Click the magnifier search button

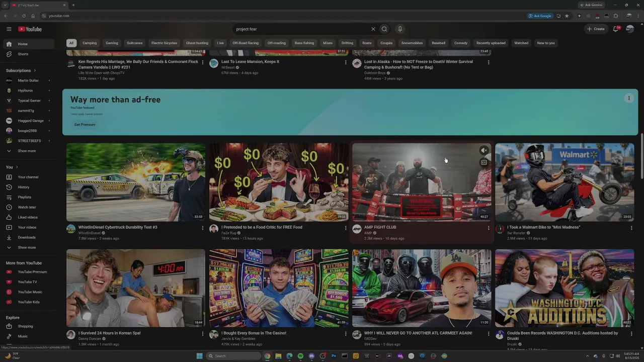[x=384, y=29]
